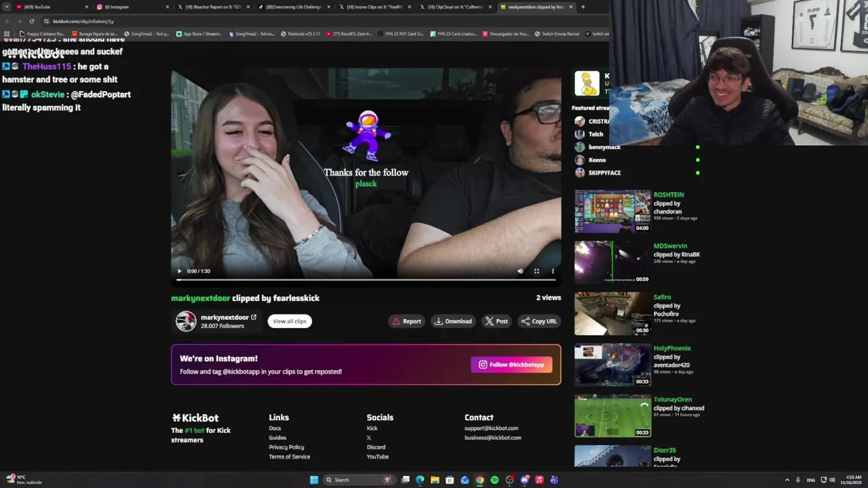Follow @kickbotapp on Instagram
868x488 pixels.
coord(512,365)
